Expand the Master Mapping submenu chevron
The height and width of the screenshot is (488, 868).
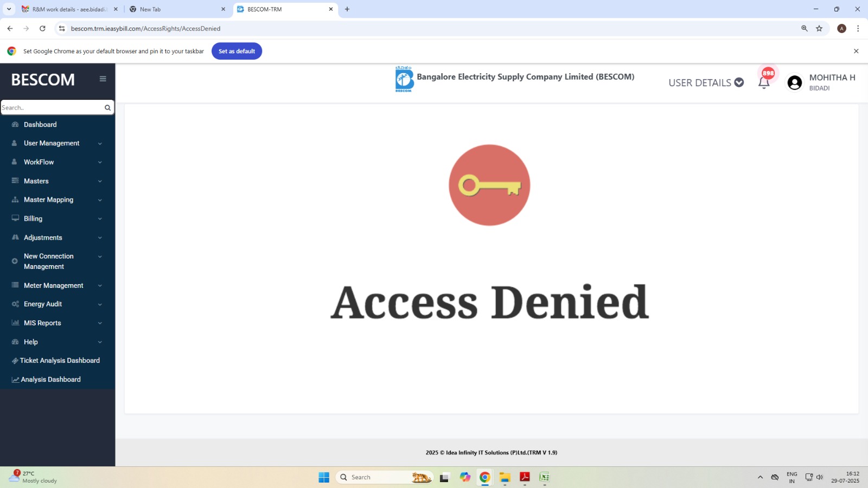click(x=100, y=200)
